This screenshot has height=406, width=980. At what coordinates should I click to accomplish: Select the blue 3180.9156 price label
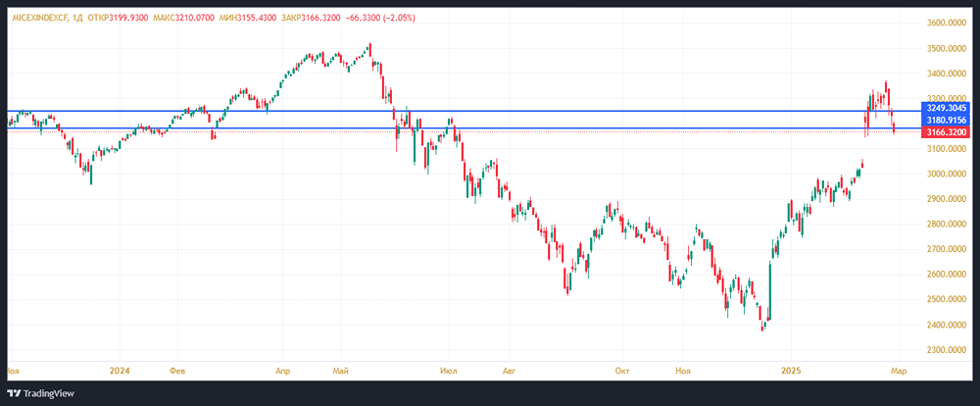pos(947,120)
